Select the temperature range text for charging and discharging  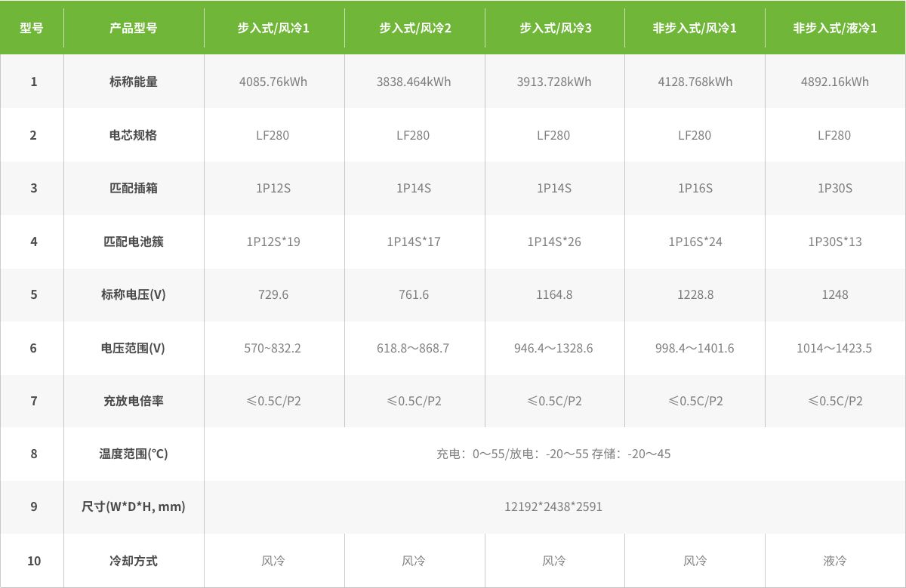pyautogui.click(x=553, y=454)
